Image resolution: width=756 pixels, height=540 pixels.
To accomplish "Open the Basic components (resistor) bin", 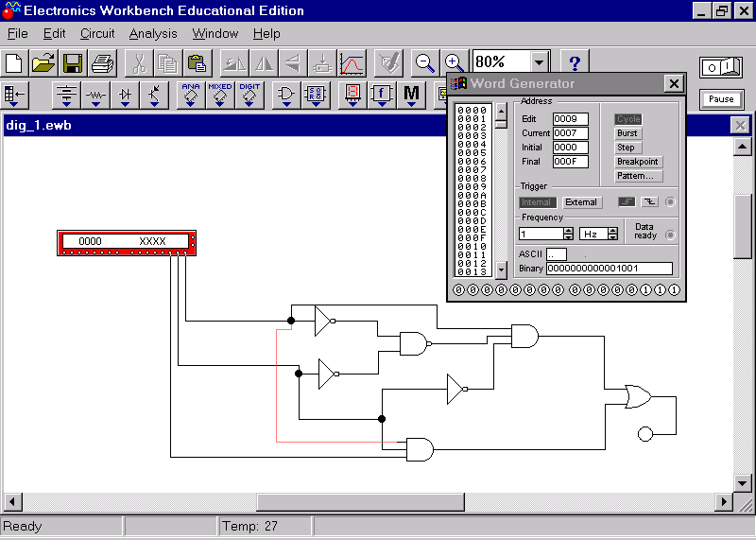I will 96,96.
